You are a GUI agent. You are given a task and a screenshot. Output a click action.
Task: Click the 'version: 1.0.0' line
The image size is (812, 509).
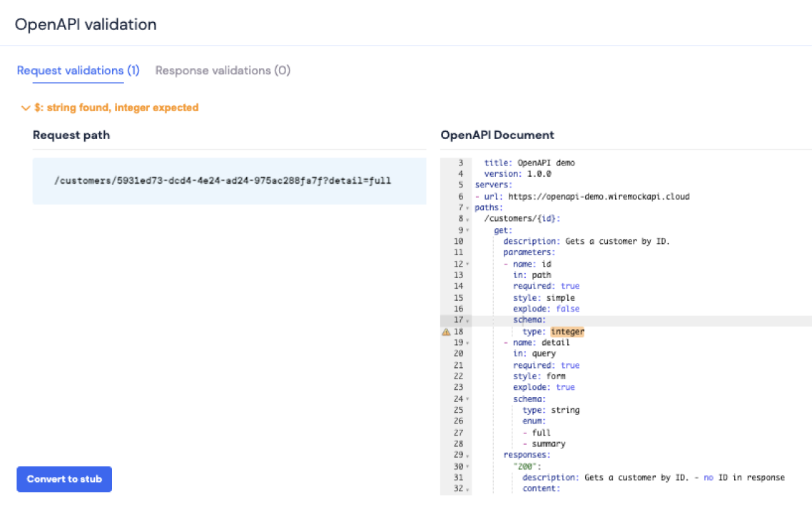[517, 175]
